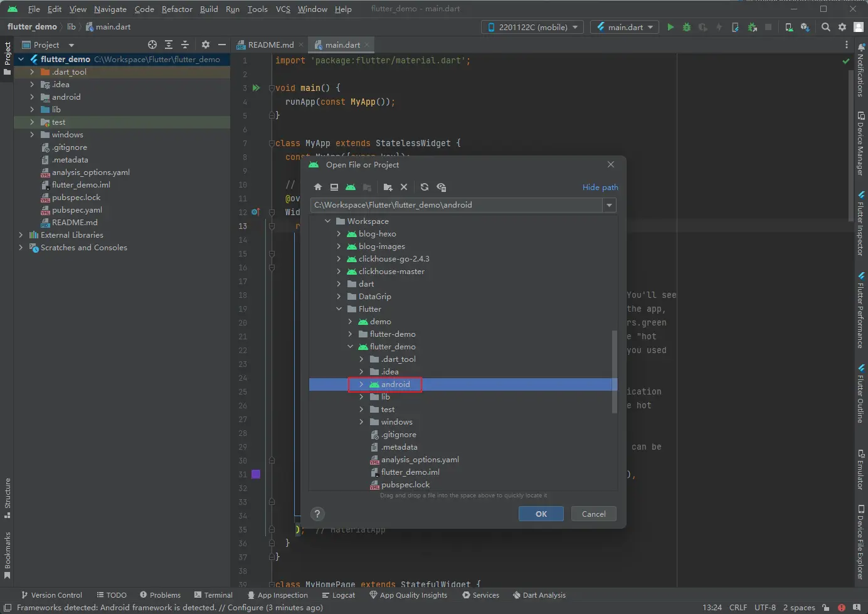Image resolution: width=868 pixels, height=614 pixels.
Task: Click the Home directory icon in dialog
Action: coord(318,187)
